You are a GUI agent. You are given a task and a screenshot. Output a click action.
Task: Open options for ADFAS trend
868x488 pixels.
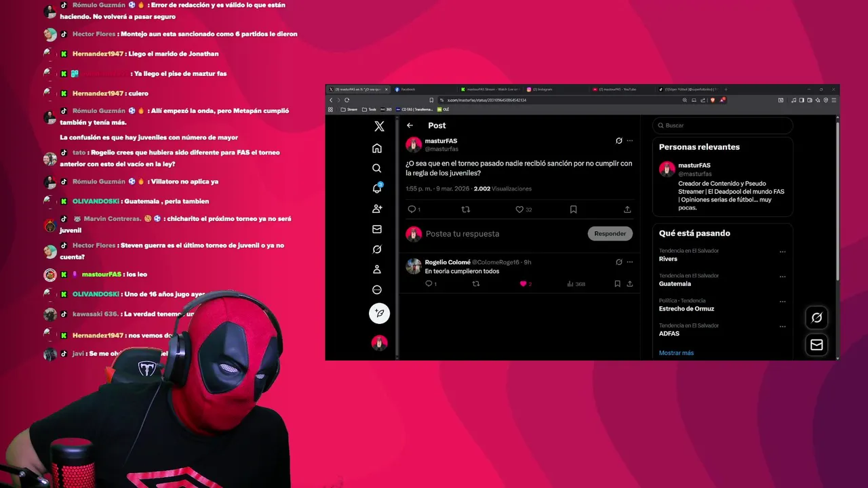point(783,326)
